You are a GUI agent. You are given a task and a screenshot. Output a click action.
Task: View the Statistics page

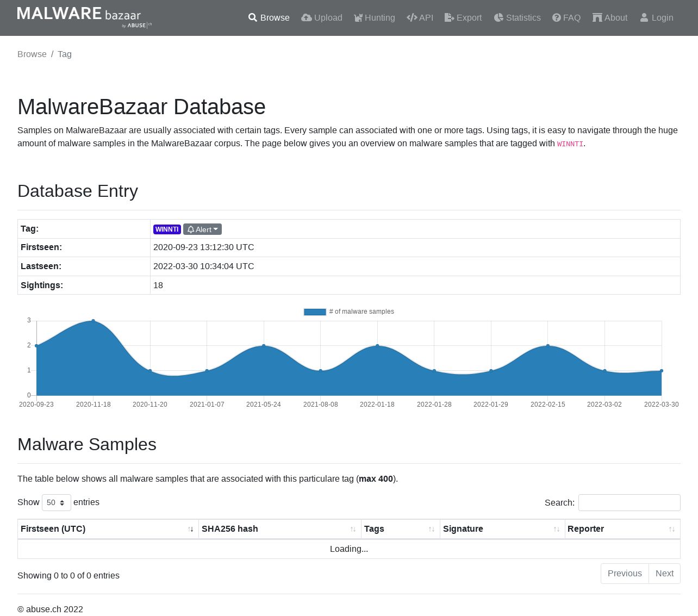[518, 18]
